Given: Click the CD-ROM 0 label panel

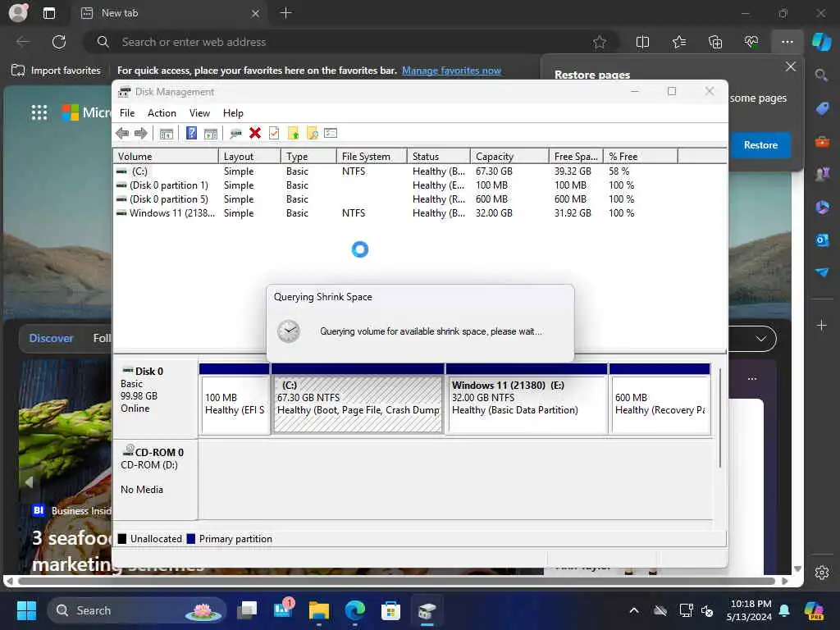Looking at the screenshot, I should (x=155, y=478).
